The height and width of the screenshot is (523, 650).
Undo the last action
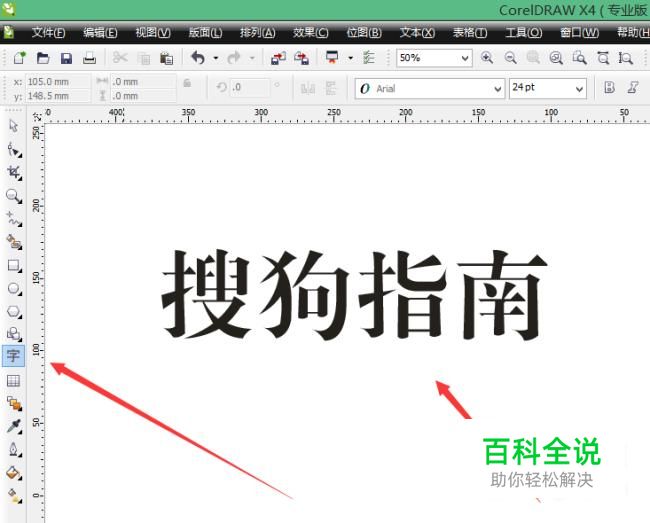click(x=198, y=58)
